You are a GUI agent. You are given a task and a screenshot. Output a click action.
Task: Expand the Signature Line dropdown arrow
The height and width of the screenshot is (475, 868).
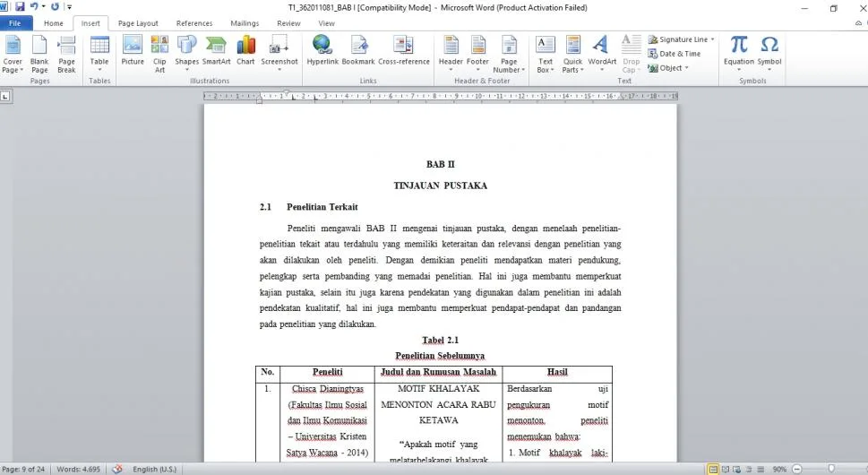pyautogui.click(x=712, y=39)
